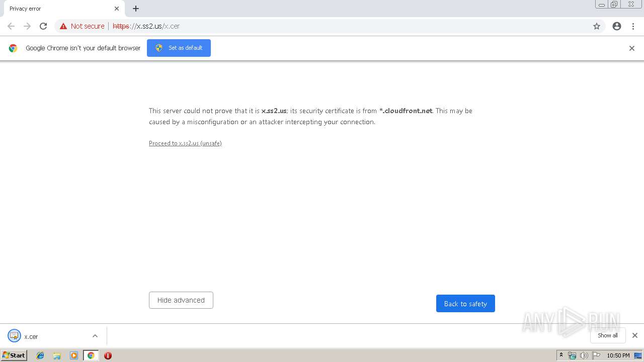Image resolution: width=644 pixels, height=362 pixels.
Task: Click Hide advanced button
Action: point(181,300)
